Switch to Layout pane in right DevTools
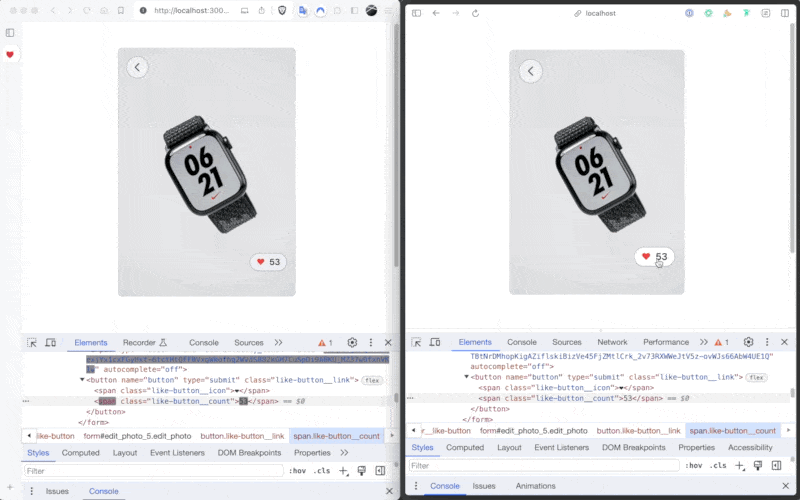800x500 pixels. pyautogui.click(x=509, y=447)
